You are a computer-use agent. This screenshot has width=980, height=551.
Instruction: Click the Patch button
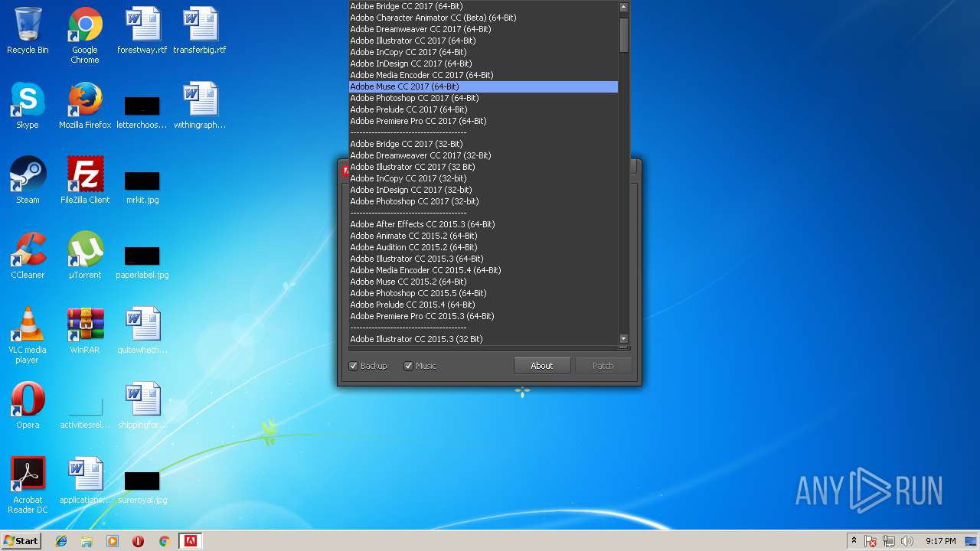click(603, 366)
